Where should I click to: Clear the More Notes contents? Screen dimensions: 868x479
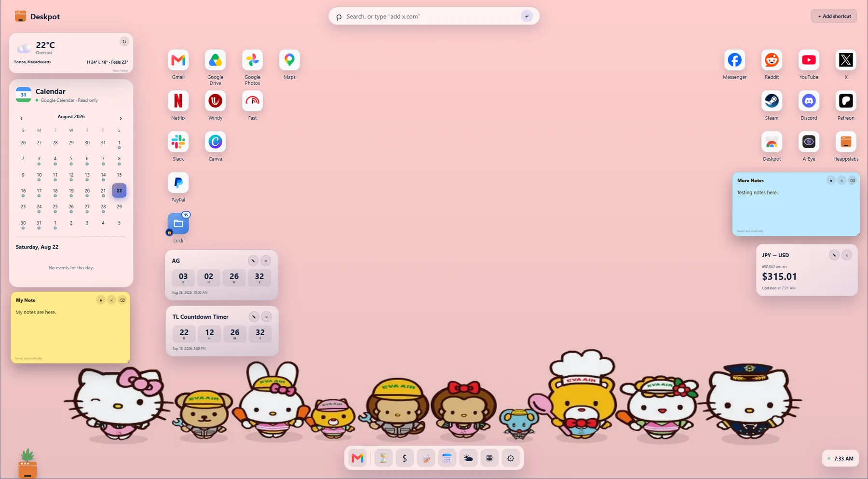click(852, 180)
